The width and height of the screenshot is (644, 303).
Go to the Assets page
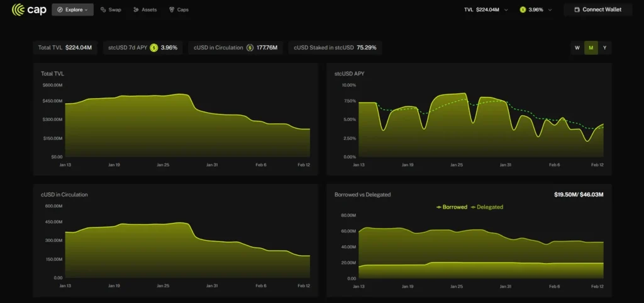(149, 10)
